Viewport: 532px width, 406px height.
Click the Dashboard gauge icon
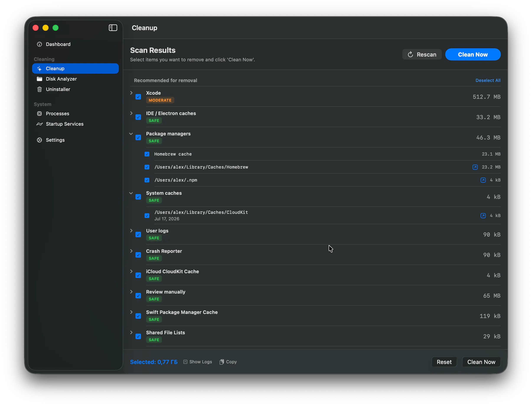coord(39,44)
